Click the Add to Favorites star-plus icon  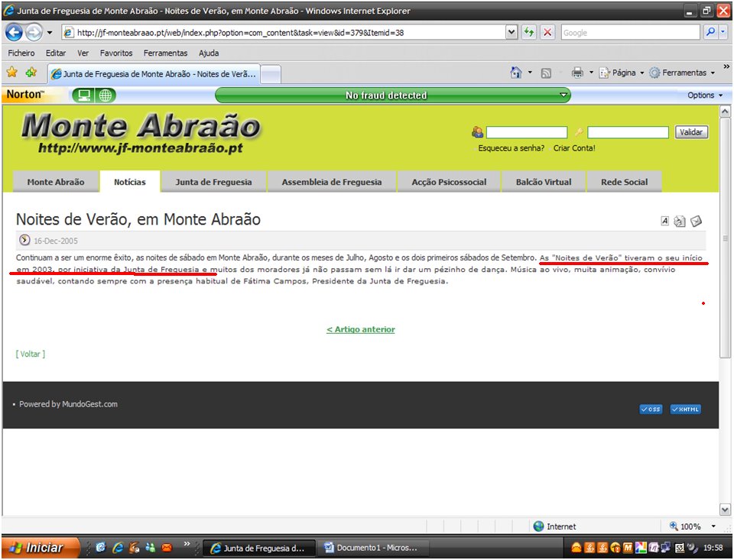click(31, 72)
